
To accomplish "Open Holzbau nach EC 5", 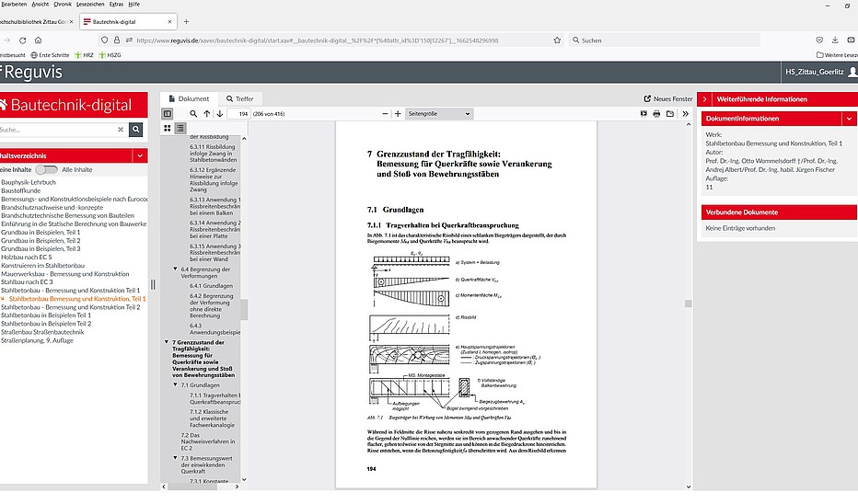I will coord(27,257).
